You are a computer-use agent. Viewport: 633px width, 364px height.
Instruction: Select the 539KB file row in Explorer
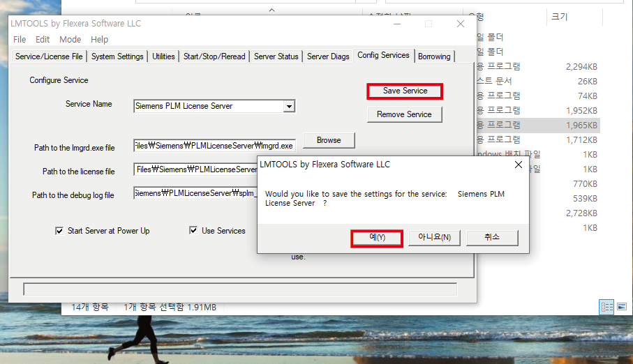[x=565, y=199]
